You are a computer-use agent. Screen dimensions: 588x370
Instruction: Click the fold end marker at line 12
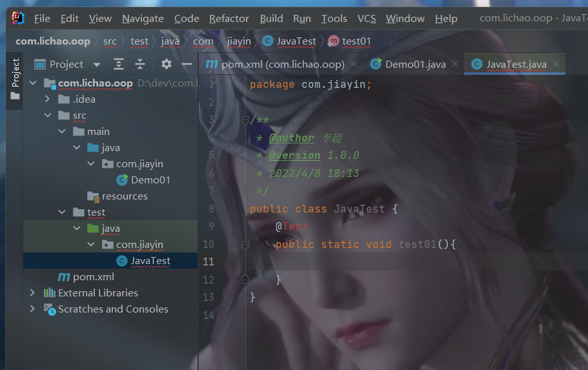[245, 279]
